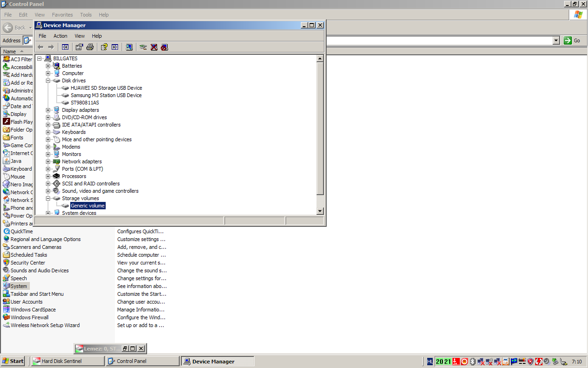Click the Print icon in Device Manager
588x368 pixels.
pos(90,47)
